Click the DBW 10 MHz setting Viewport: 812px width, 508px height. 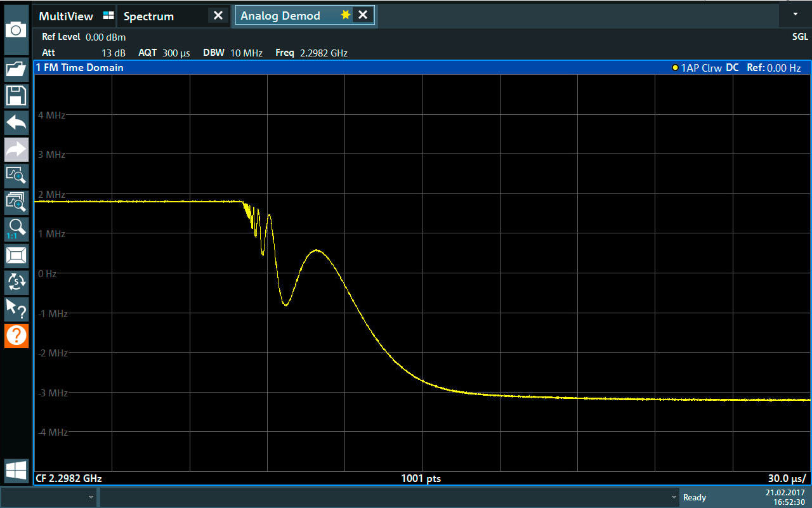(233, 53)
